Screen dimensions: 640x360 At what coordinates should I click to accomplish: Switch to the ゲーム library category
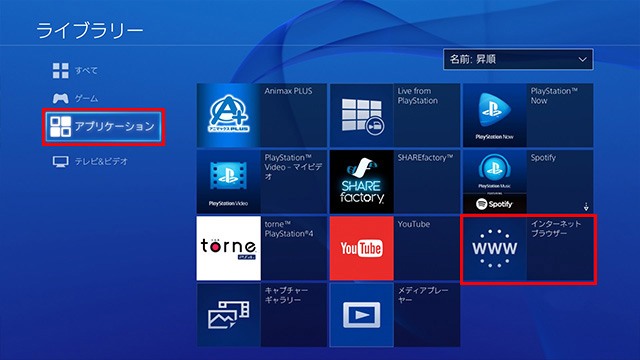click(x=76, y=98)
